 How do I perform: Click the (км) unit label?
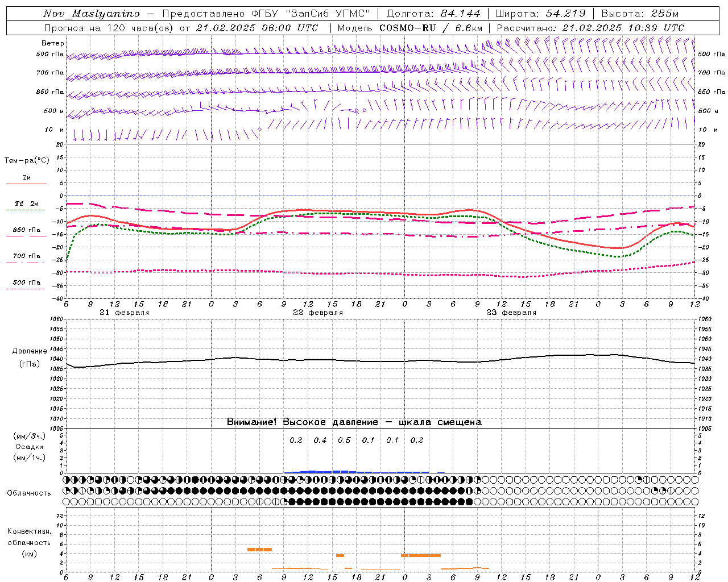pos(30,554)
